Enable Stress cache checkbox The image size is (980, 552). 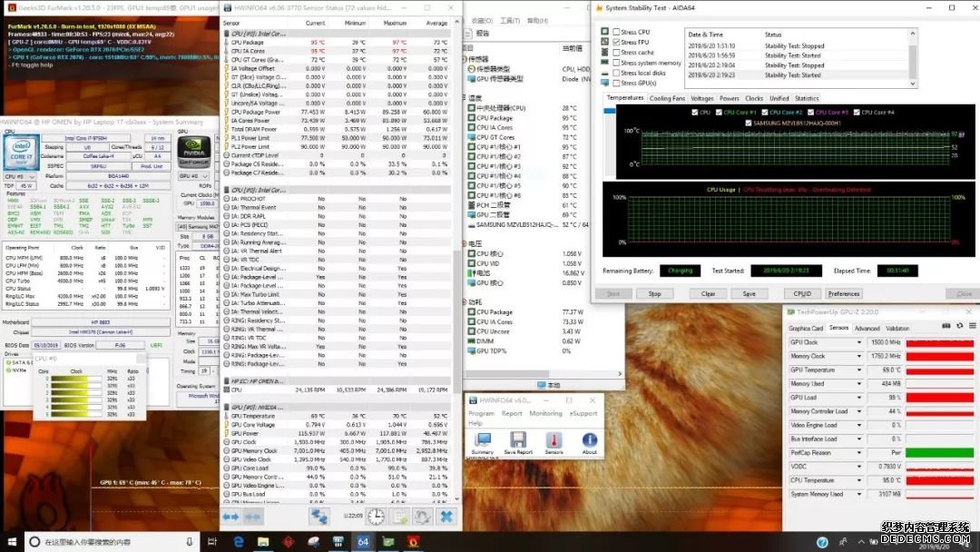pyautogui.click(x=616, y=53)
